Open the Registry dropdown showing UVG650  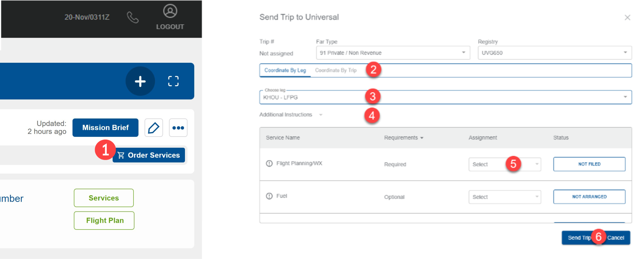[555, 53]
